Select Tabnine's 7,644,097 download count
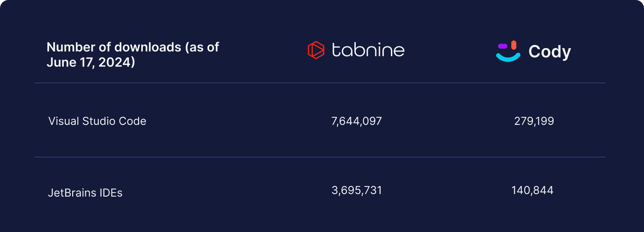Screen dimensions: 644x232 tap(357, 121)
